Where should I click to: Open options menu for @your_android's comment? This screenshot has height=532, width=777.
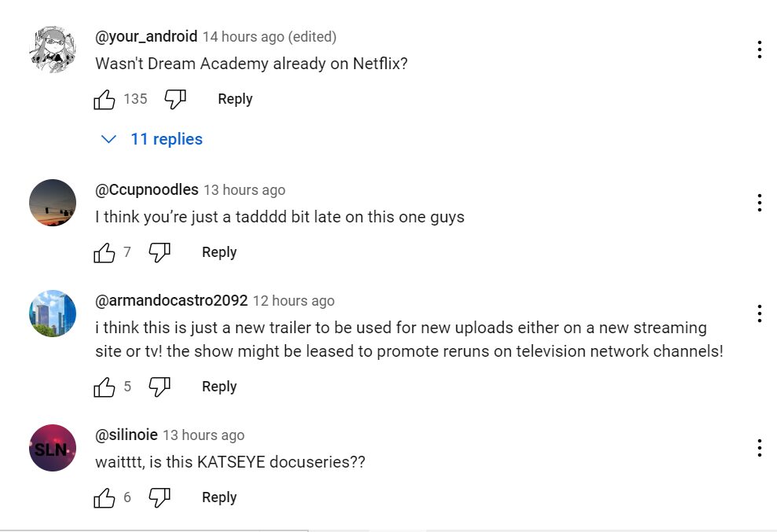pyautogui.click(x=759, y=50)
